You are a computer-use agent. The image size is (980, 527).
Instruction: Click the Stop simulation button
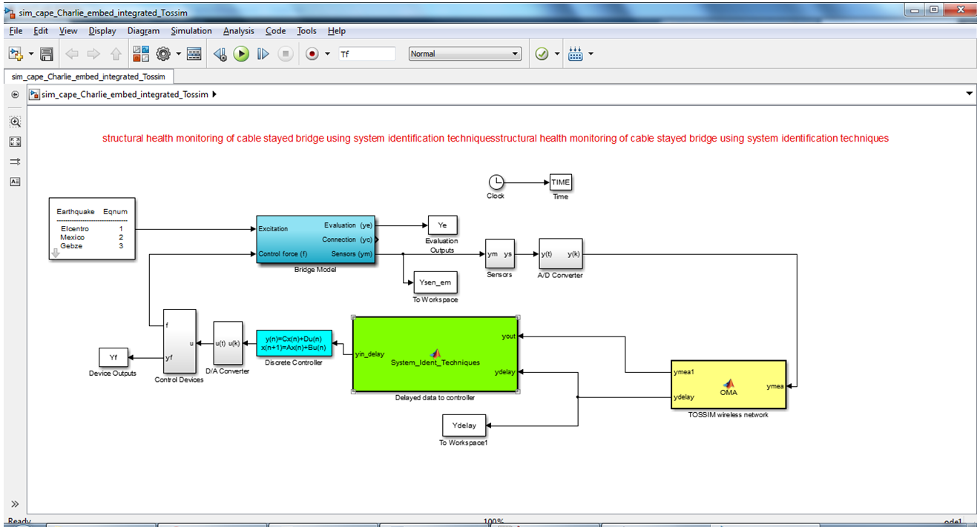tap(286, 54)
